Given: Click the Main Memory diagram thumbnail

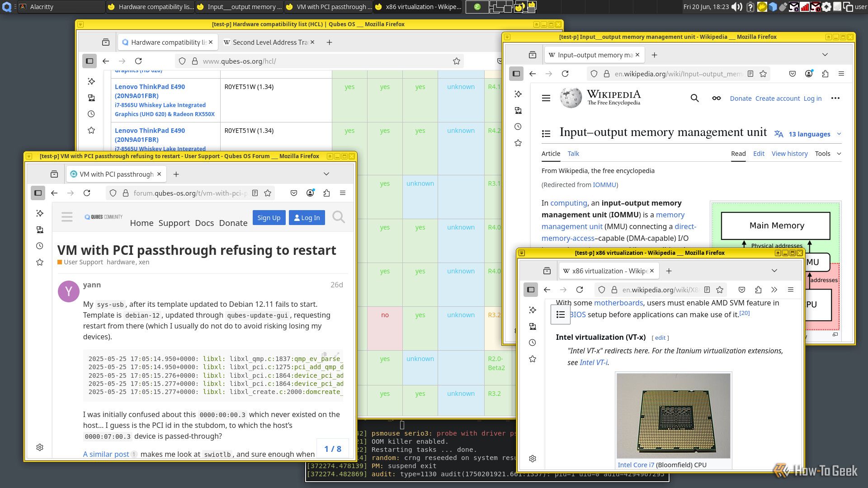Looking at the screenshot, I should pos(776,226).
